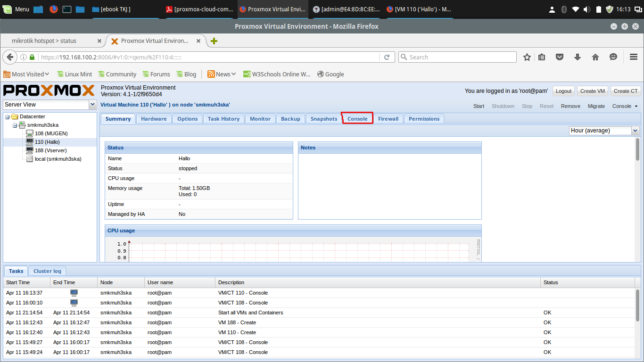
Task: Switch to the Options tab
Action: point(188,119)
